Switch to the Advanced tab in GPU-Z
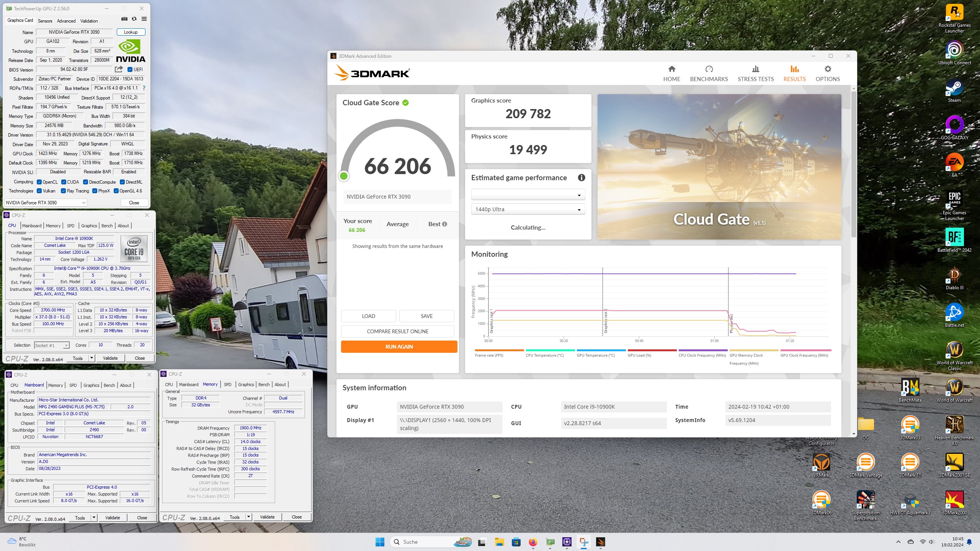This screenshot has height=551, width=980. [x=66, y=21]
